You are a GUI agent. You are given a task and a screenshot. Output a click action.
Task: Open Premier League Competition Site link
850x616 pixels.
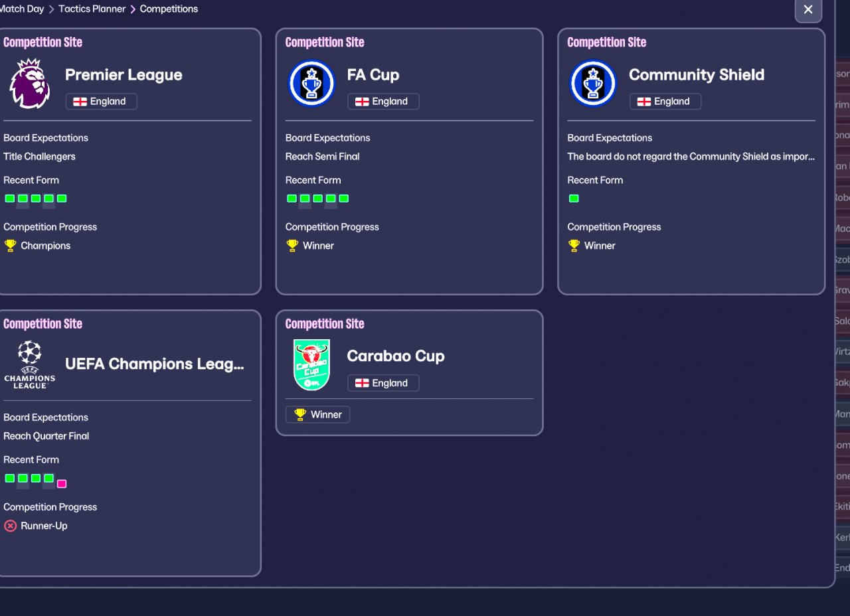coord(42,42)
